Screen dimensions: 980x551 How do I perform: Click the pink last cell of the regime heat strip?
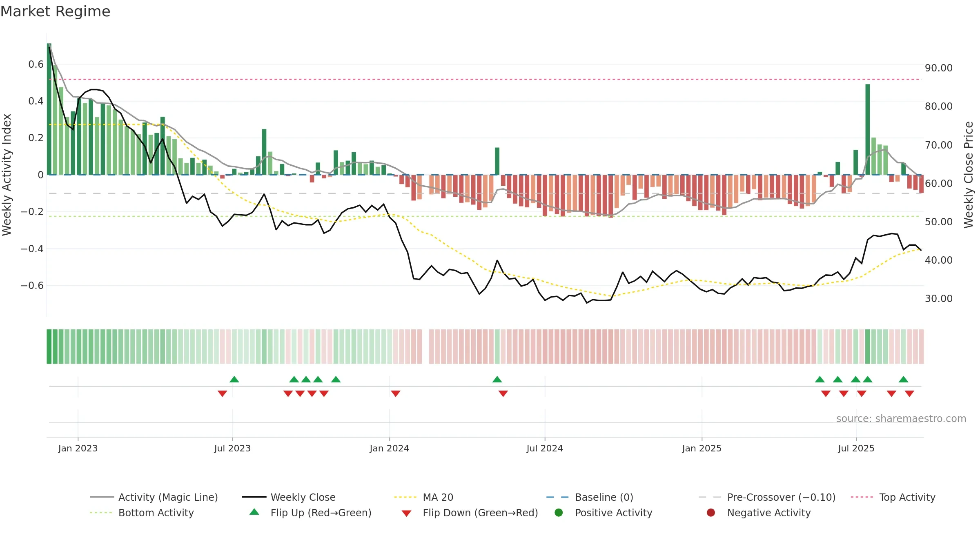click(921, 347)
